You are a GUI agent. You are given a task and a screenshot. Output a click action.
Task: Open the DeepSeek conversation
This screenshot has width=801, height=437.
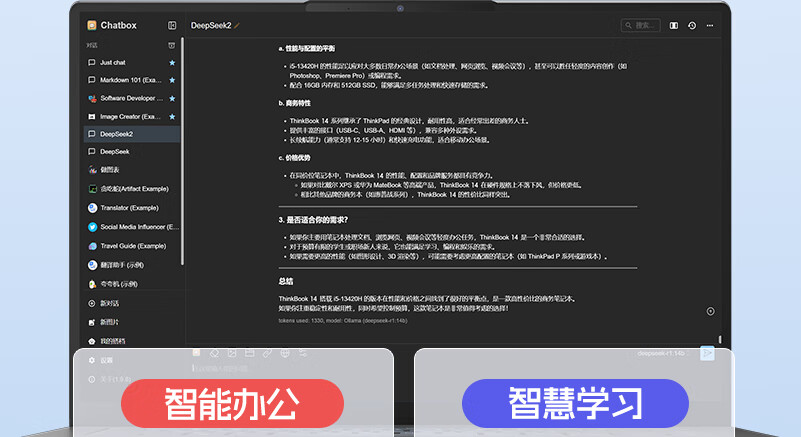coord(132,151)
